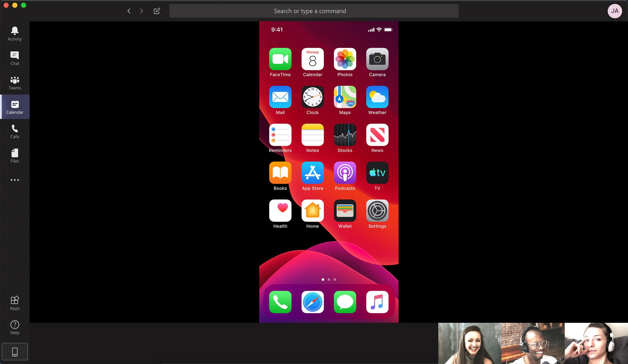Switch to the Chat section
This screenshot has width=628, height=364.
pyautogui.click(x=15, y=58)
